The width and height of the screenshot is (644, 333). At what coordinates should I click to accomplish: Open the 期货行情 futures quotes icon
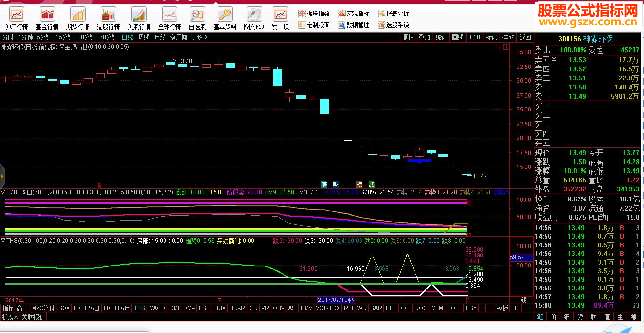point(77,19)
